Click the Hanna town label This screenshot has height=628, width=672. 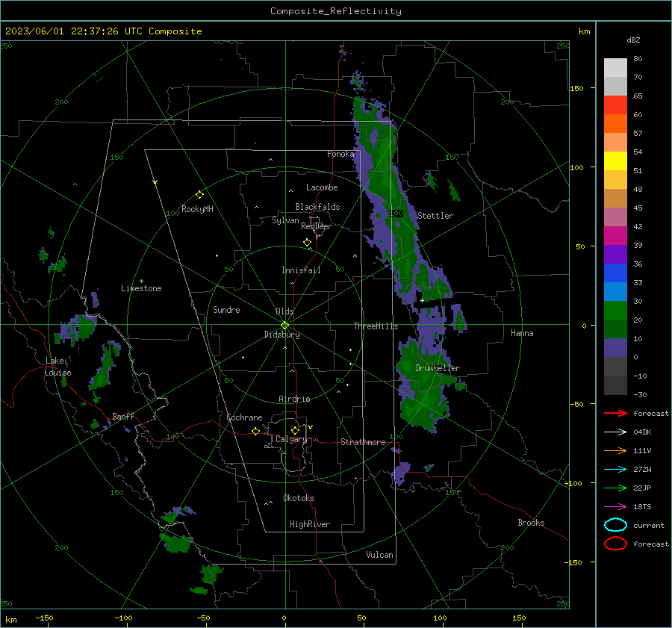[x=522, y=333]
